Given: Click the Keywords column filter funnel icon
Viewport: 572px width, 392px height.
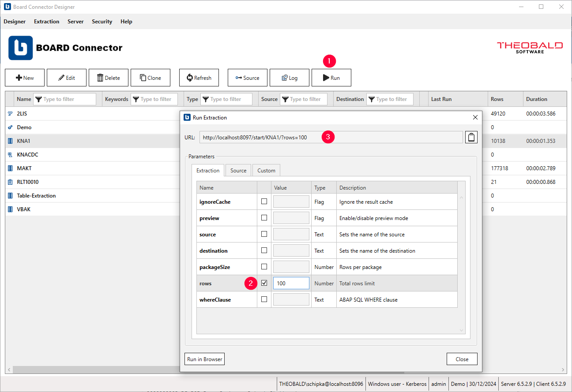Looking at the screenshot, I should tap(135, 99).
